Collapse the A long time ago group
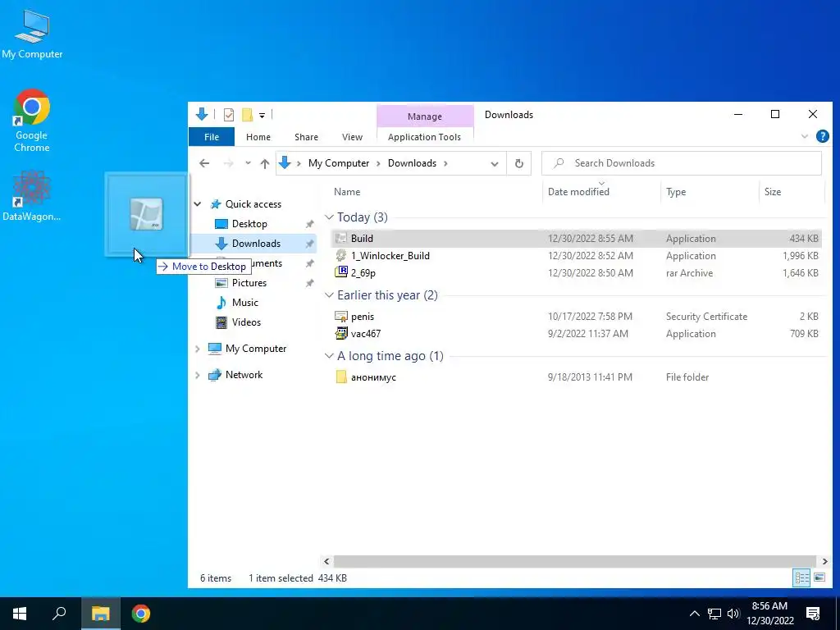The height and width of the screenshot is (630, 840). click(x=329, y=356)
